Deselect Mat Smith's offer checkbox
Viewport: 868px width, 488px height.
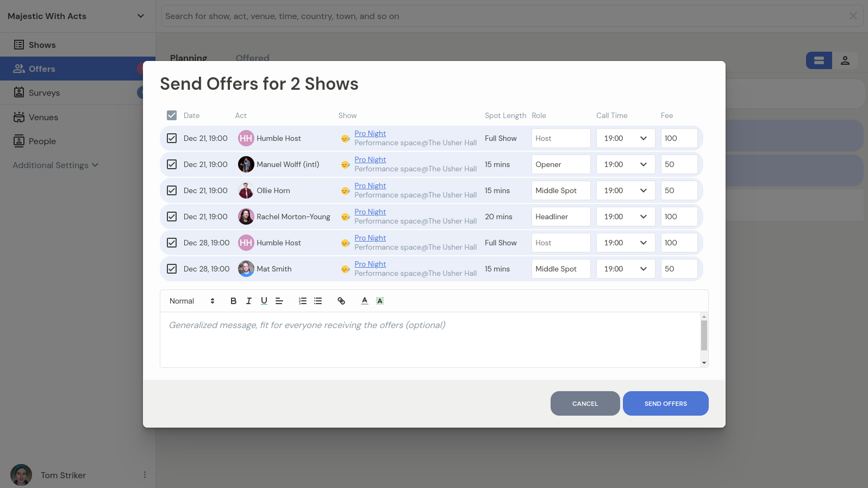click(x=172, y=269)
